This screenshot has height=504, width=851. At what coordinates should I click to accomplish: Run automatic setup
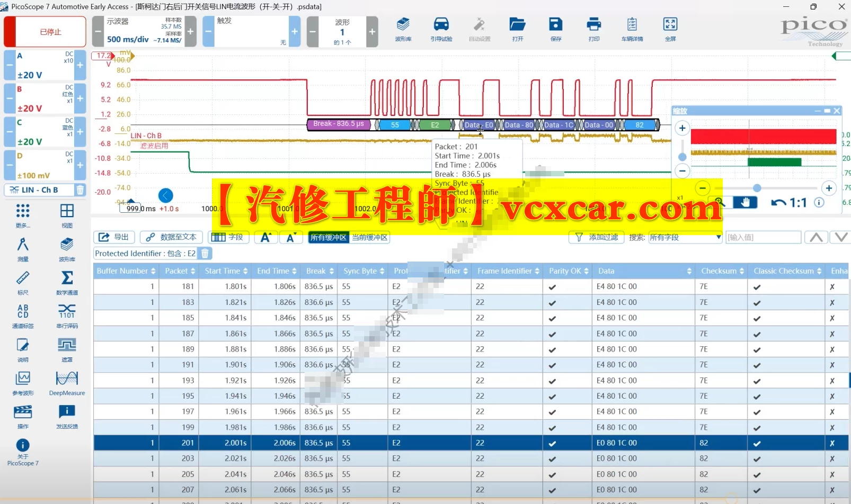point(479,29)
